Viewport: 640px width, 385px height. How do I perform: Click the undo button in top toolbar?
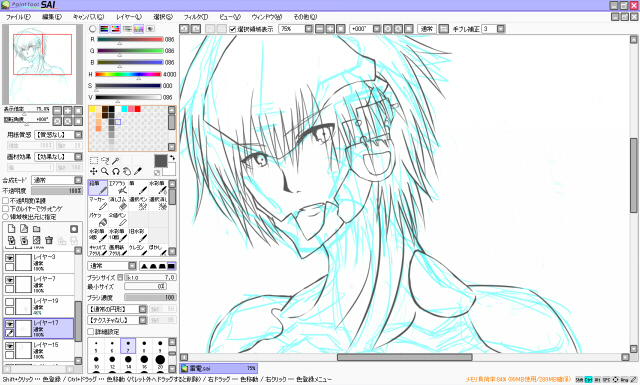click(184, 29)
